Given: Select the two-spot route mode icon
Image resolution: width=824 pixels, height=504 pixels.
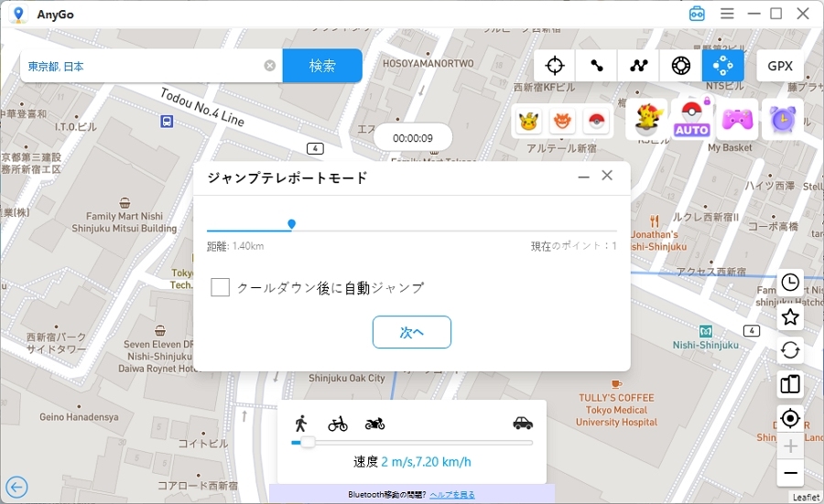Looking at the screenshot, I should 596,66.
